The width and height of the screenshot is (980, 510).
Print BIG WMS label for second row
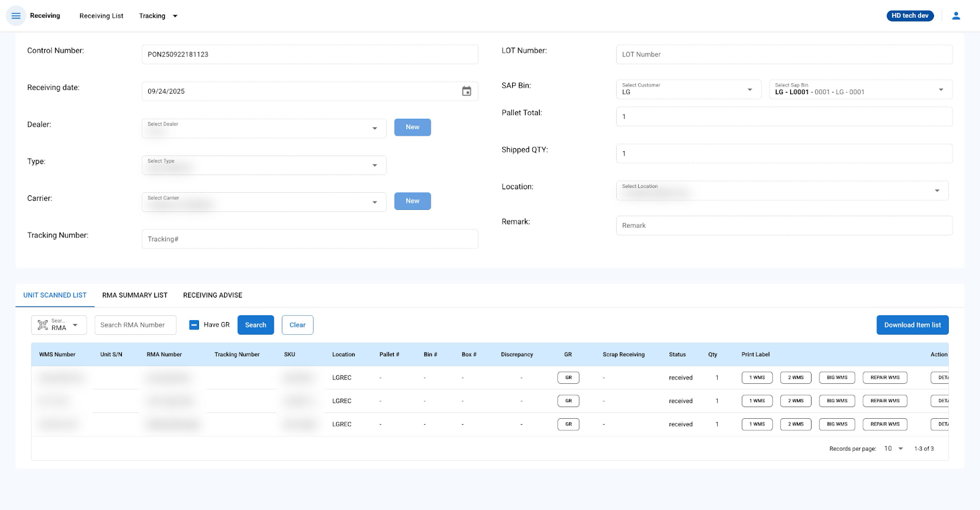coord(837,401)
